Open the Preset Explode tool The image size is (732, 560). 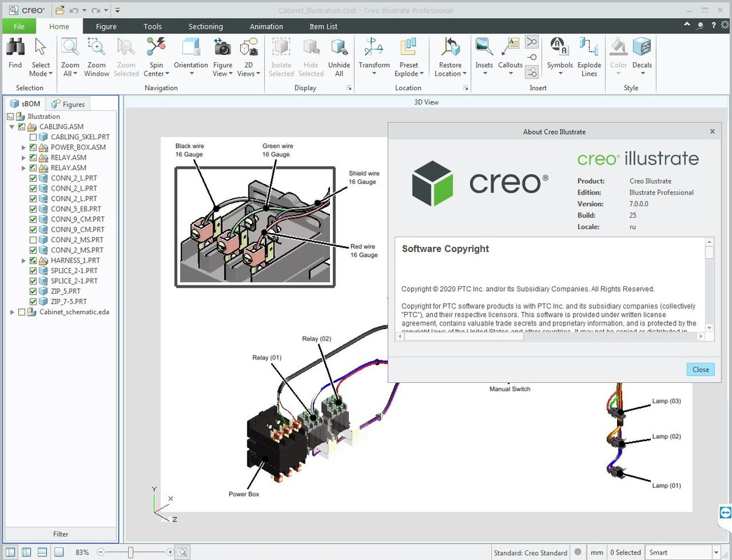(x=408, y=57)
